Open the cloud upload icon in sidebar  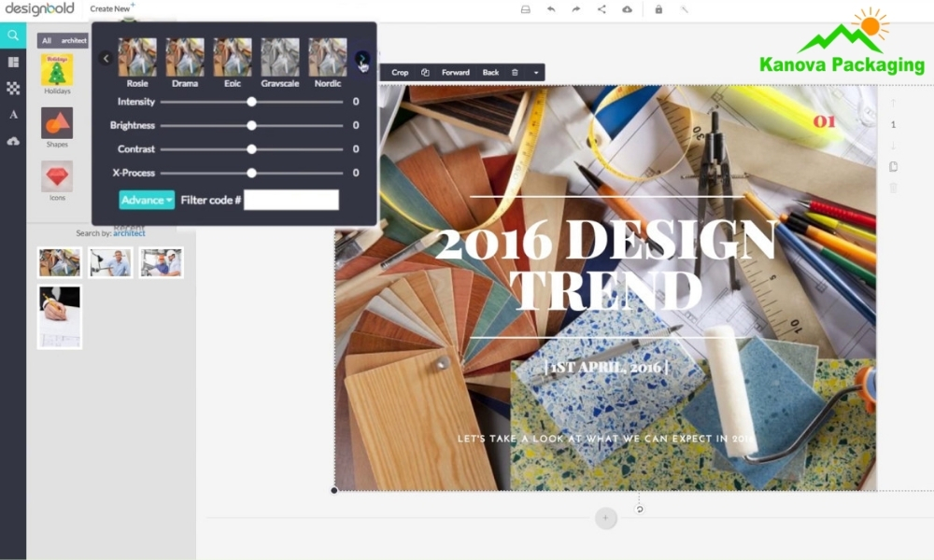click(13, 141)
